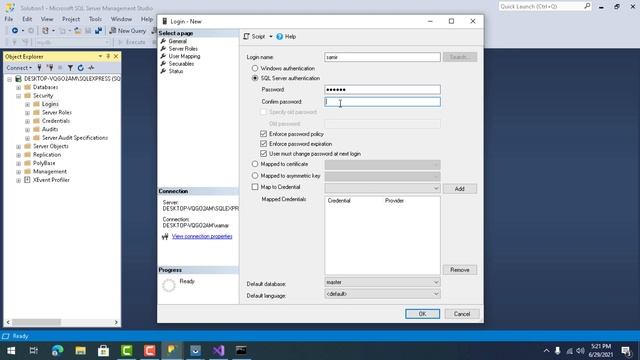This screenshot has height=360, width=640.
Task: Select the General page
Action: (178, 41)
